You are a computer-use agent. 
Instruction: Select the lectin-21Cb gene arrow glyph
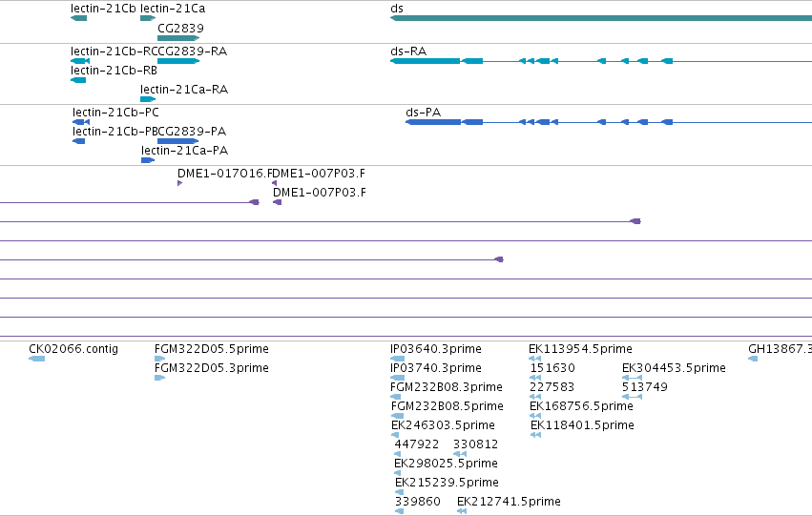pos(78,18)
